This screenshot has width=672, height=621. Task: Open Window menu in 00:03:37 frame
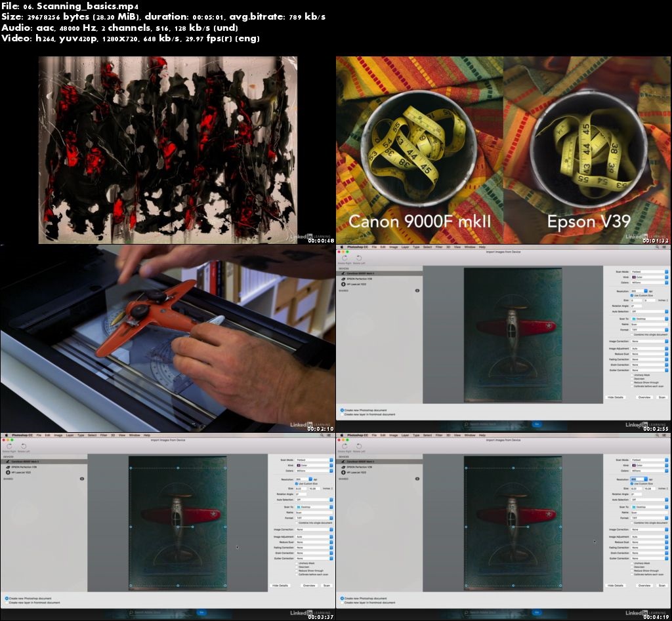pyautogui.click(x=135, y=435)
